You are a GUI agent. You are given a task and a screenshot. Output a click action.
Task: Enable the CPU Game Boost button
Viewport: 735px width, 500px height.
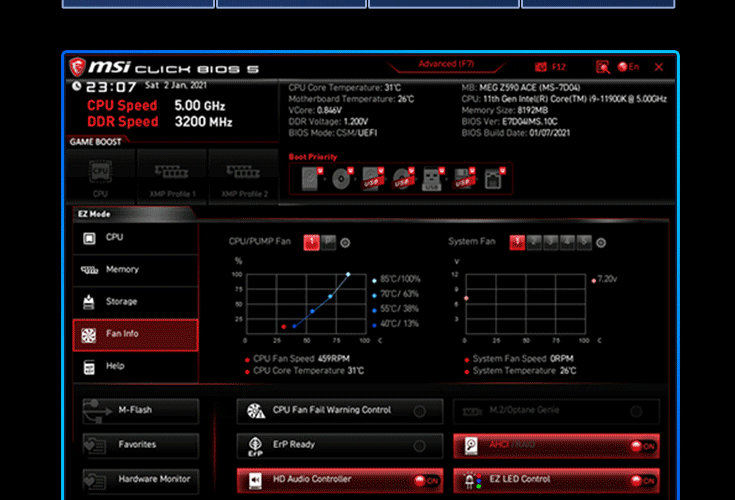tap(100, 177)
